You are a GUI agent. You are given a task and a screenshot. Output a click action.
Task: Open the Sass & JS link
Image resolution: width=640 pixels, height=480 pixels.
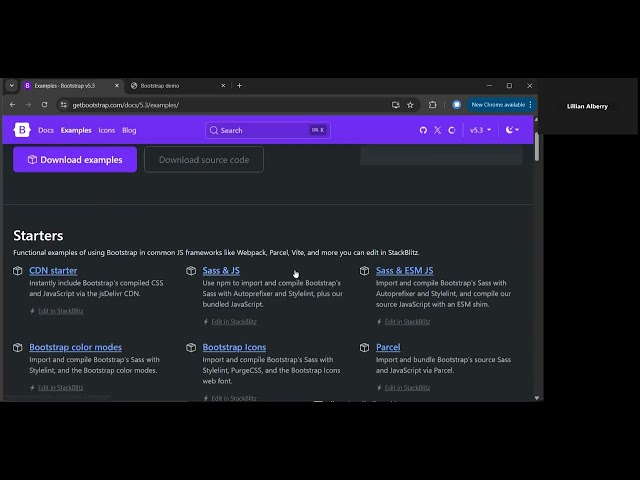[x=221, y=271]
